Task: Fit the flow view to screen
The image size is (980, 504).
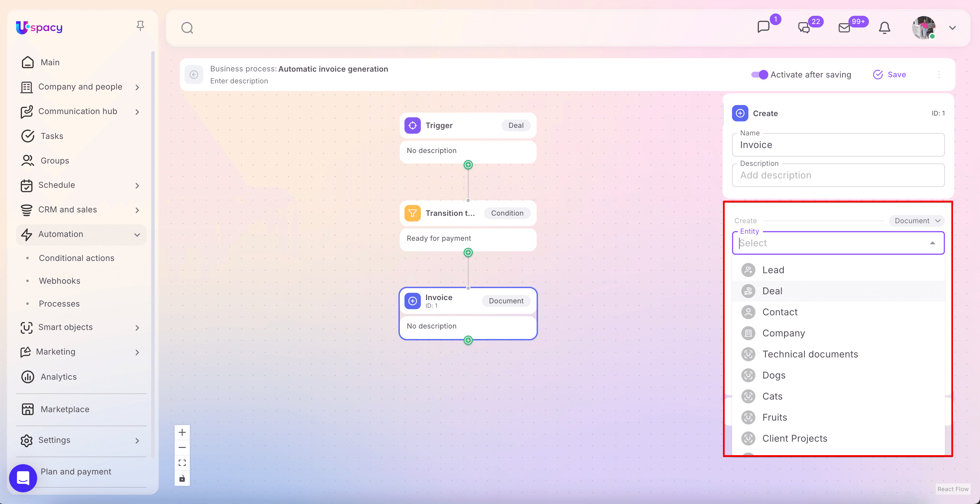Action: (x=182, y=462)
